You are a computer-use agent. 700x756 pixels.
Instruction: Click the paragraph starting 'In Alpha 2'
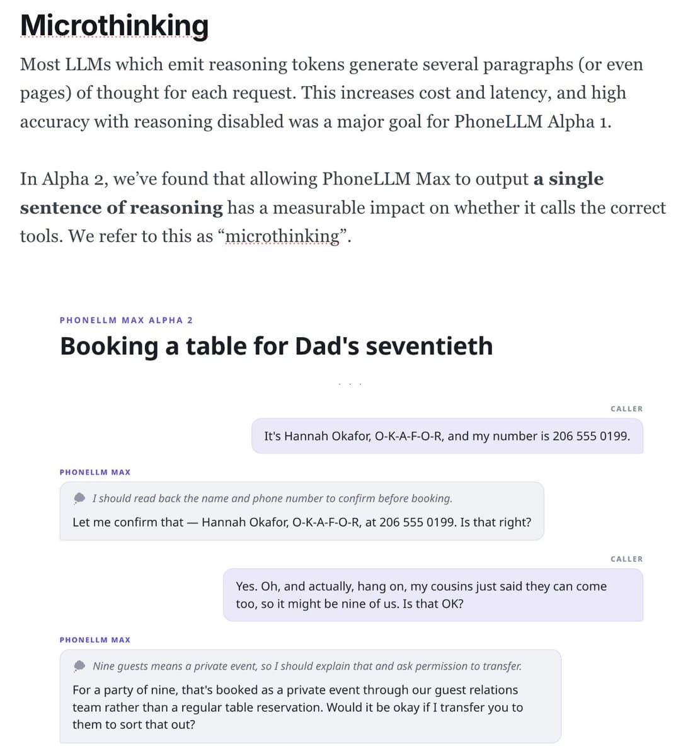tap(343, 207)
